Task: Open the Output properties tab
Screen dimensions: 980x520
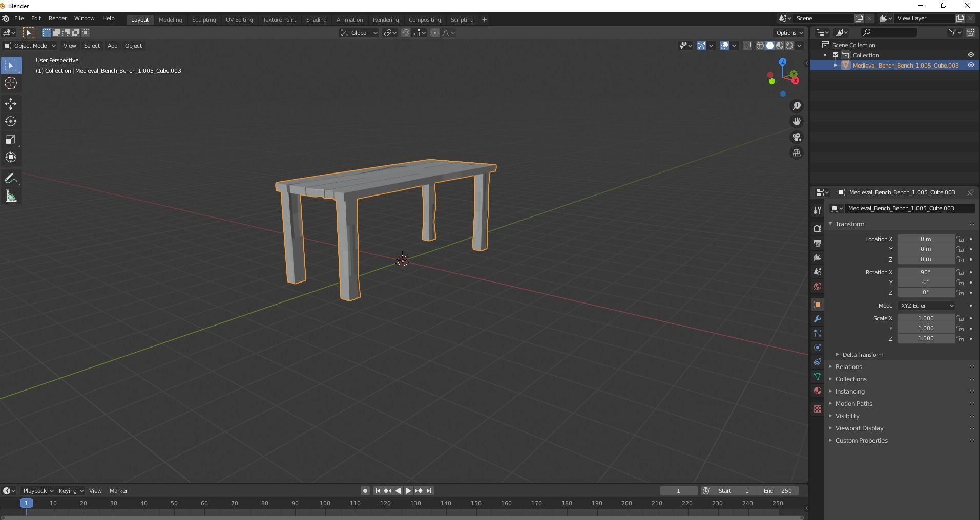Action: pyautogui.click(x=818, y=243)
